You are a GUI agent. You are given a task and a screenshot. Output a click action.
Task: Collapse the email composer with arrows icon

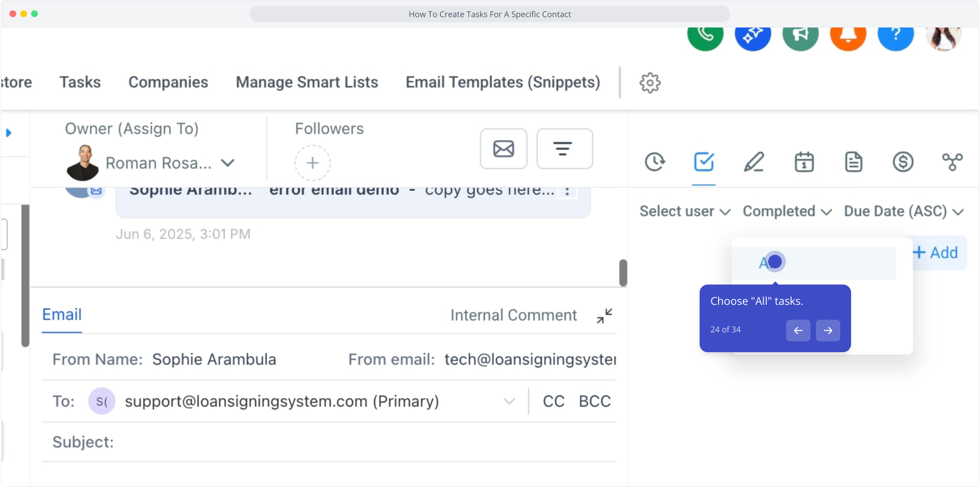(x=604, y=316)
